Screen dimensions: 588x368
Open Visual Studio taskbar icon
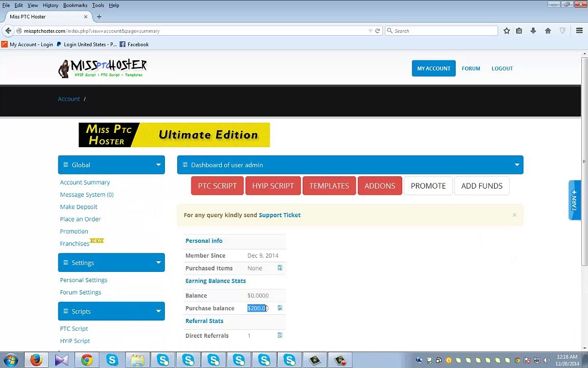pos(61,360)
